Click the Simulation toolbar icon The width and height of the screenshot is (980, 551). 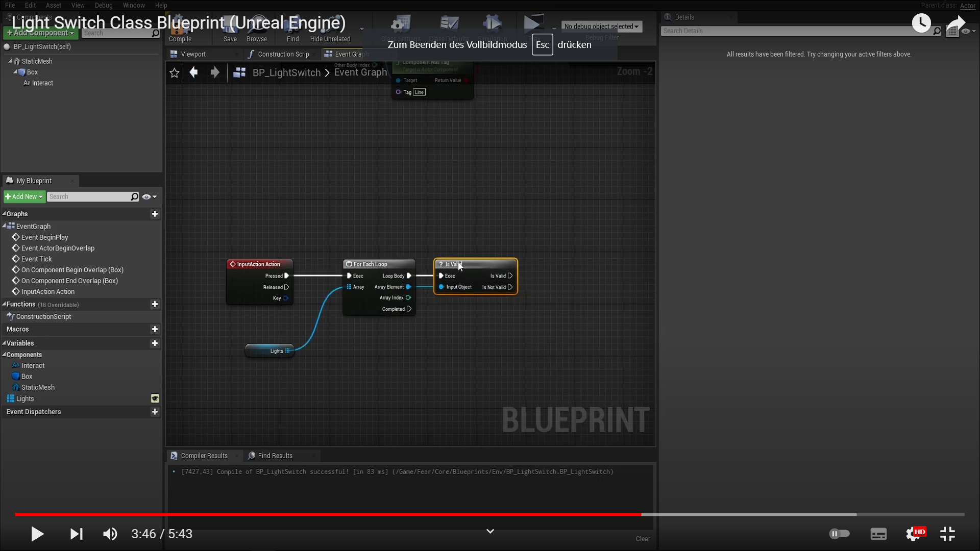[x=493, y=29]
